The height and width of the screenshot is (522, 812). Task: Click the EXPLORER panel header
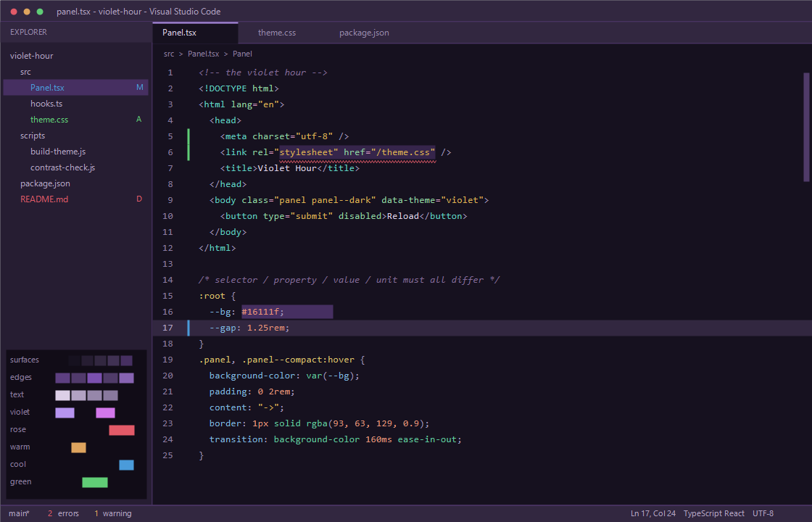click(28, 32)
